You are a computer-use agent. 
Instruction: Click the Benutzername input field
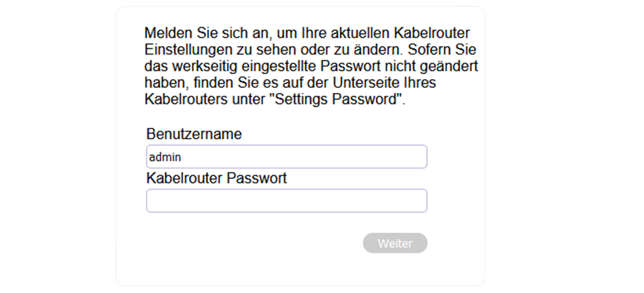point(286,157)
